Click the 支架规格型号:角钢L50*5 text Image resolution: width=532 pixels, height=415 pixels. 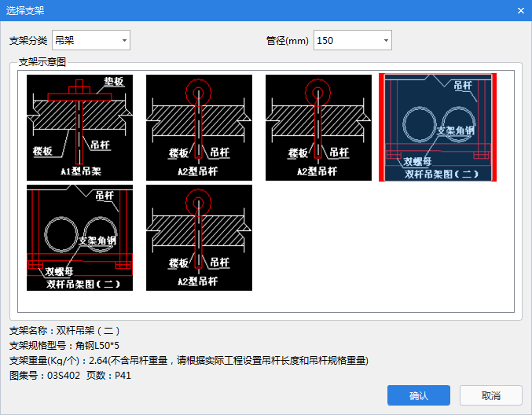(64, 346)
